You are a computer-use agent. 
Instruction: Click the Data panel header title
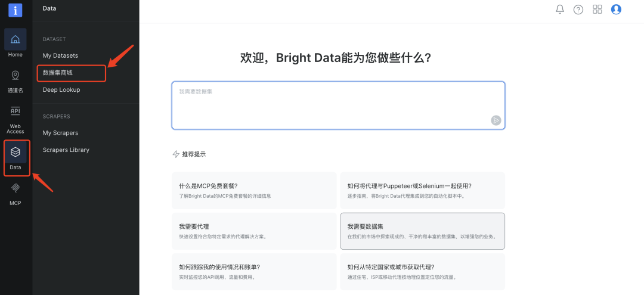[x=49, y=8]
